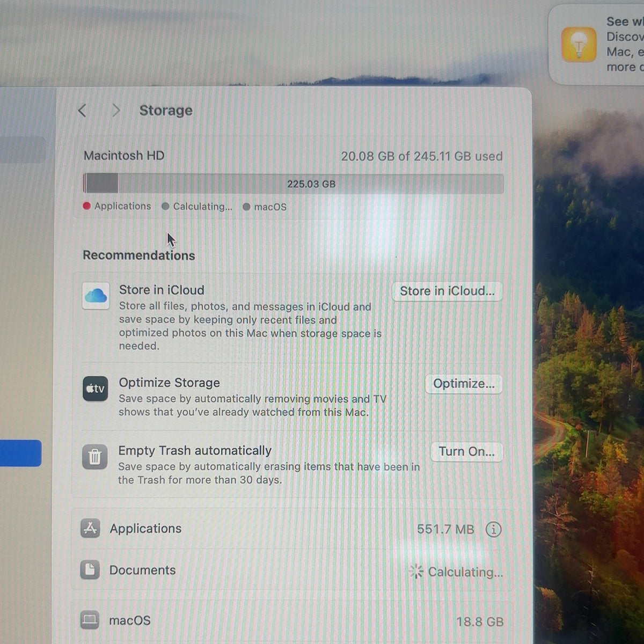644x644 pixels.
Task: Click the iCloud cloud icon
Action: coord(96,296)
